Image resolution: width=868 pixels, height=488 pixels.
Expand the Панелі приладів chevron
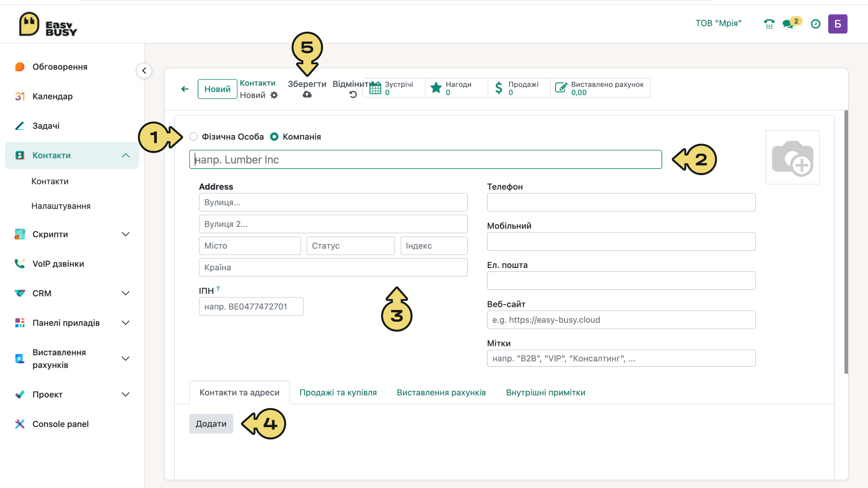126,323
